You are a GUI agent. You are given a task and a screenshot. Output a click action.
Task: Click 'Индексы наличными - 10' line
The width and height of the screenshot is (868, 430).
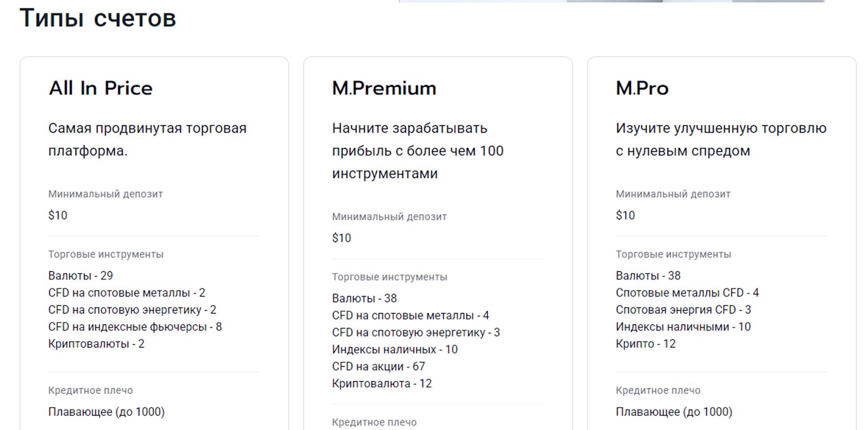click(684, 327)
